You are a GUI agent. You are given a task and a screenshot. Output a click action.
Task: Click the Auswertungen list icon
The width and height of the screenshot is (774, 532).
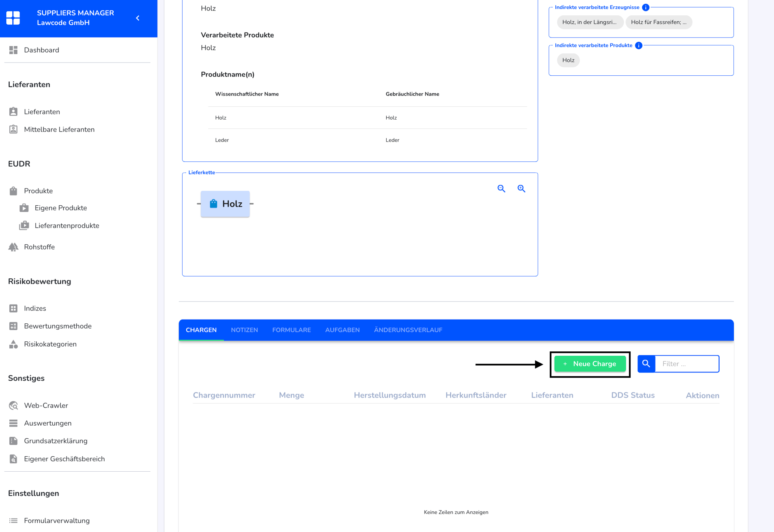(13, 423)
